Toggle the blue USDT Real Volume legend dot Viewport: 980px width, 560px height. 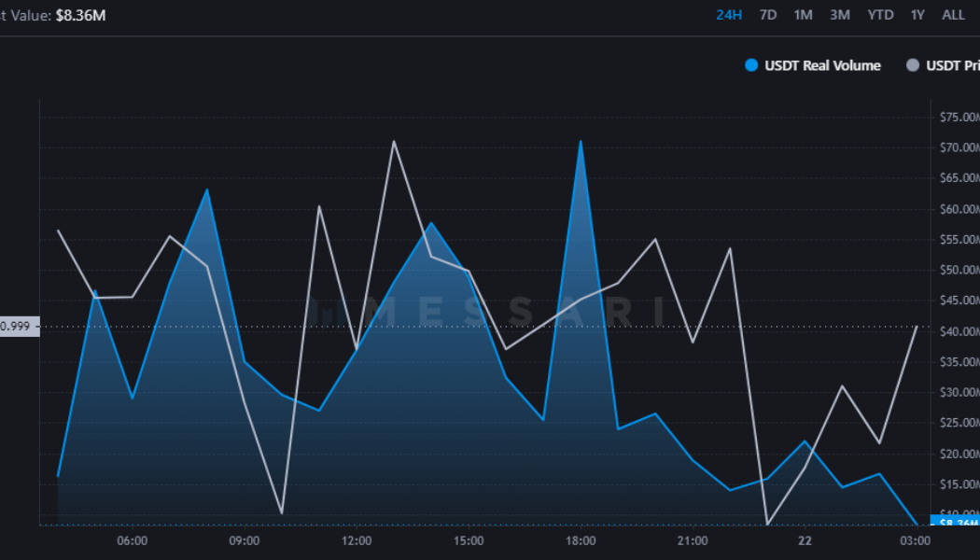pyautogui.click(x=751, y=65)
